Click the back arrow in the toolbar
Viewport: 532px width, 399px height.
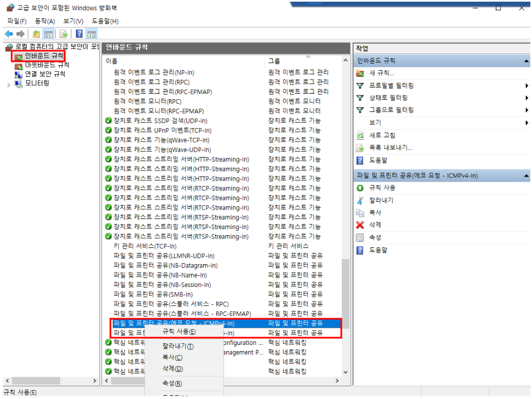point(9,34)
